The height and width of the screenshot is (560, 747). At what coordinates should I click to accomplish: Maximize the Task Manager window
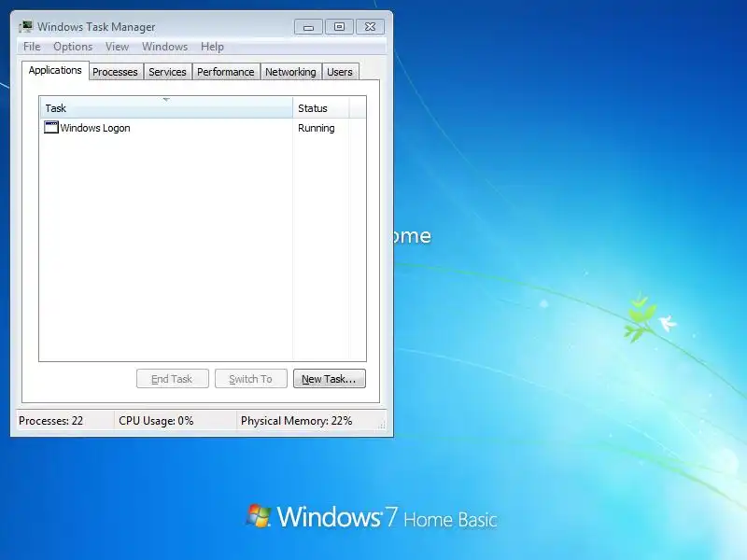(x=339, y=27)
